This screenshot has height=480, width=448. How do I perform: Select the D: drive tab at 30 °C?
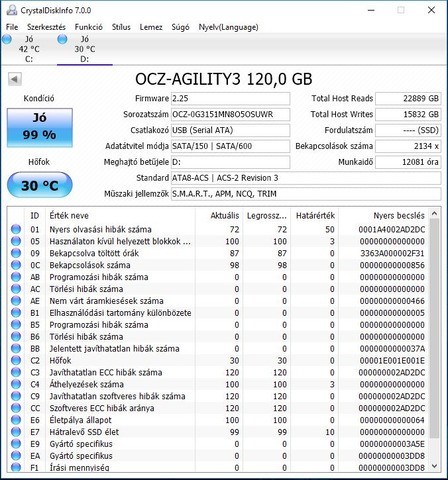[85, 49]
